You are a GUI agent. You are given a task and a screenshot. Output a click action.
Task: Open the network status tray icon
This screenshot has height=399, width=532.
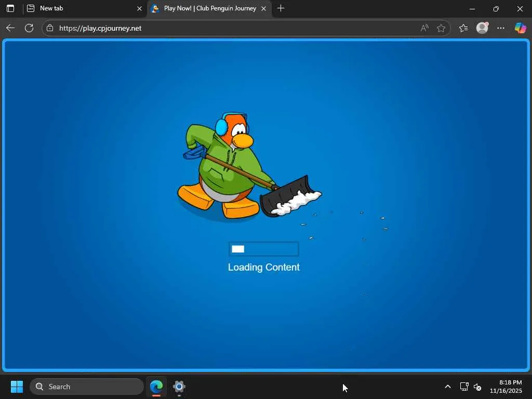click(x=464, y=387)
